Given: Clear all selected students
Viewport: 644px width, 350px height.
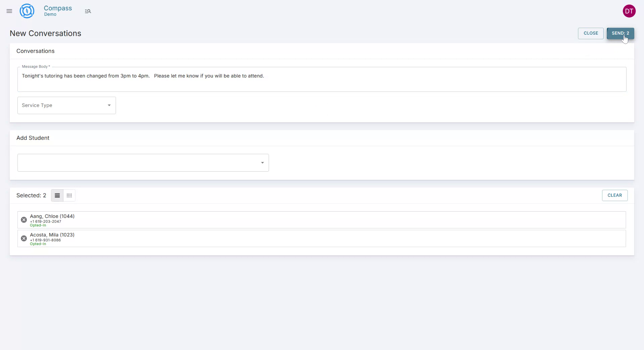Looking at the screenshot, I should 614,195.
